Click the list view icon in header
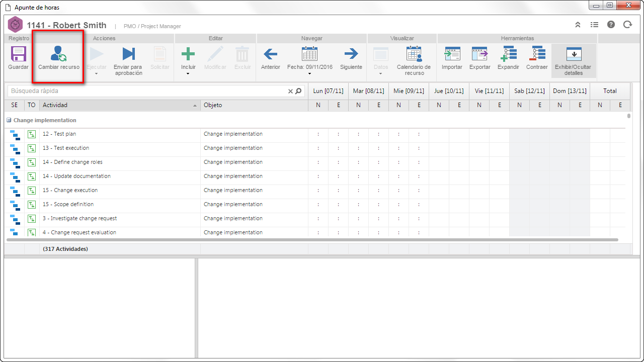This screenshot has width=644, height=362. pyautogui.click(x=594, y=25)
